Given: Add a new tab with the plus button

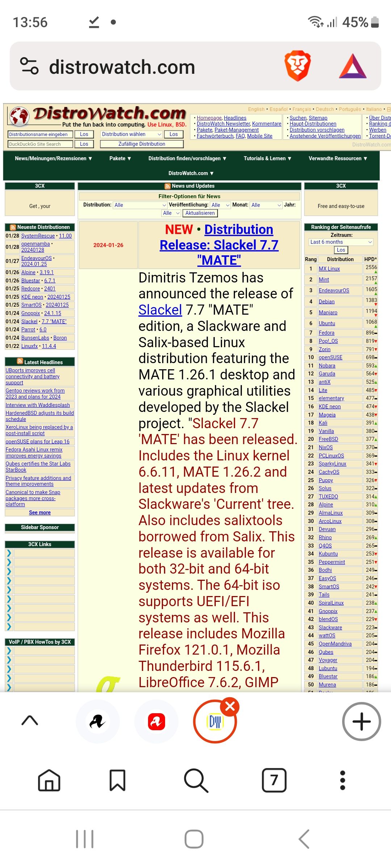Looking at the screenshot, I should point(361,722).
